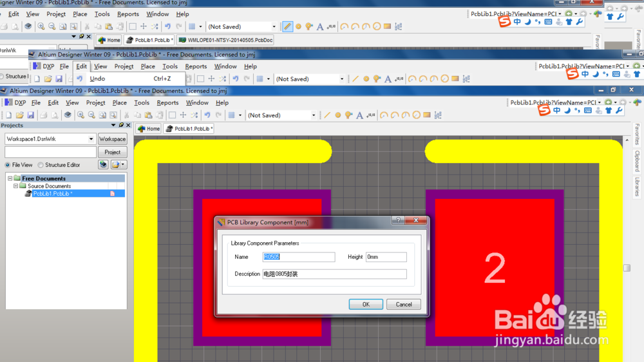This screenshot has width=644, height=362.
Task: Click Undo entry in middle window Edit menu
Action: point(129,79)
